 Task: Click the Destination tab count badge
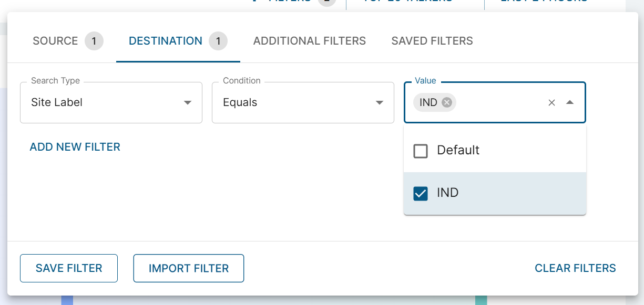point(218,41)
